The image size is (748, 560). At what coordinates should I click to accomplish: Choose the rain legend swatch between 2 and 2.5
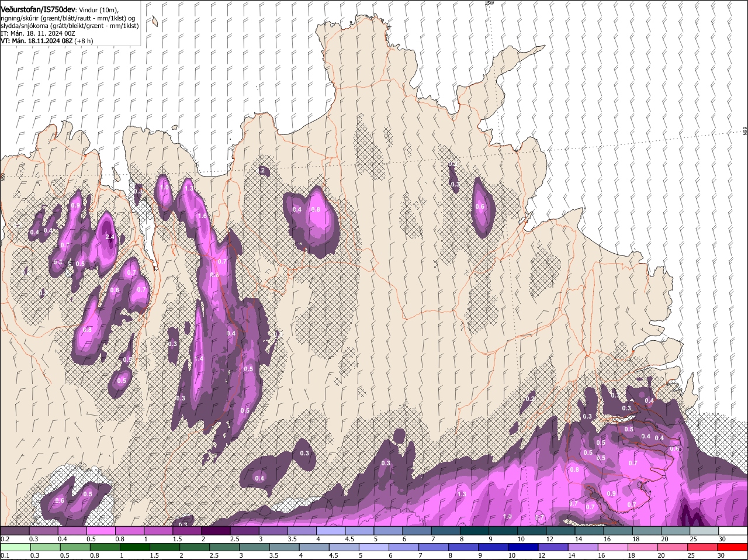(195, 547)
